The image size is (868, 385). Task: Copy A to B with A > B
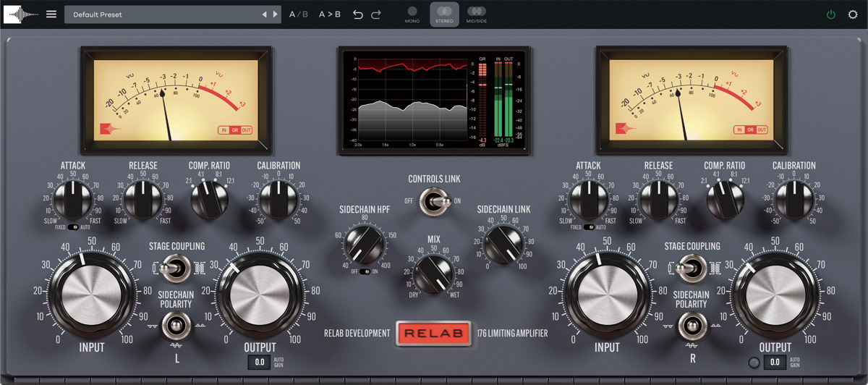330,14
